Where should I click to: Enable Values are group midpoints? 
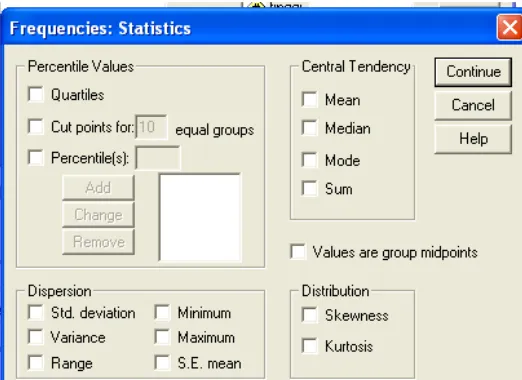point(298,252)
